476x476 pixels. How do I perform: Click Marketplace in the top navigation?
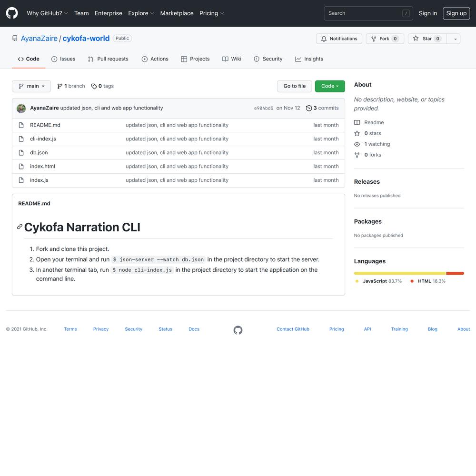point(177,13)
